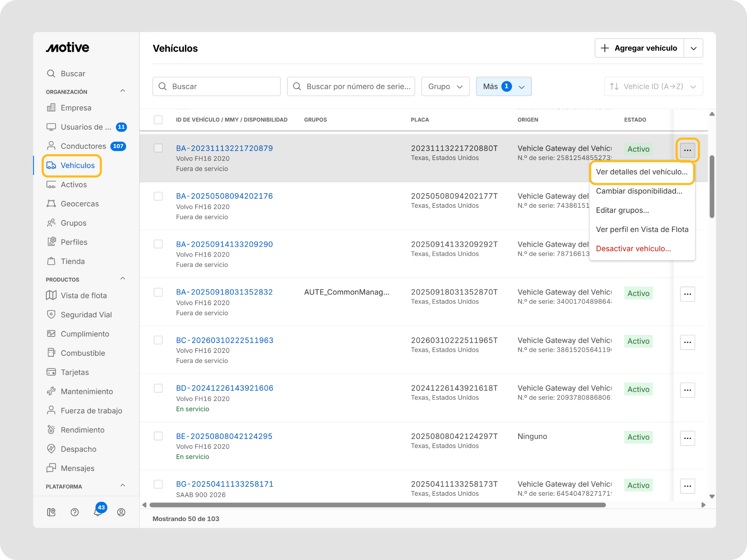The width and height of the screenshot is (747, 560).
Task: Open the Vehicle ID (A→Z) sort dropdown
Action: [653, 86]
